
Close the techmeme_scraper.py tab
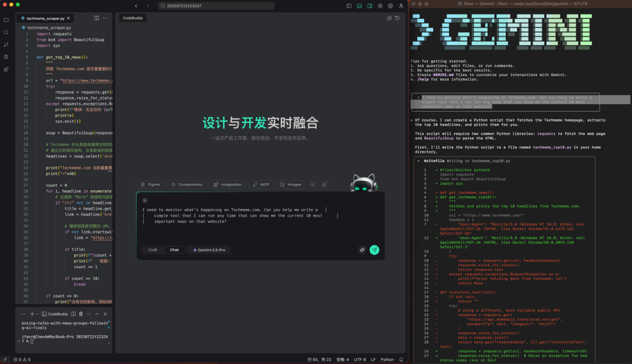68,18
